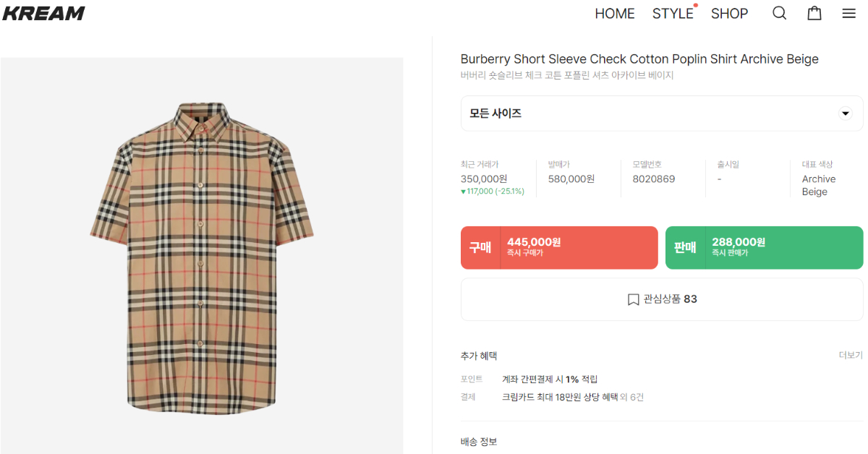Expand the 모든 사이즈 size dropdown
Screen dimensions: 868x454
651,113
